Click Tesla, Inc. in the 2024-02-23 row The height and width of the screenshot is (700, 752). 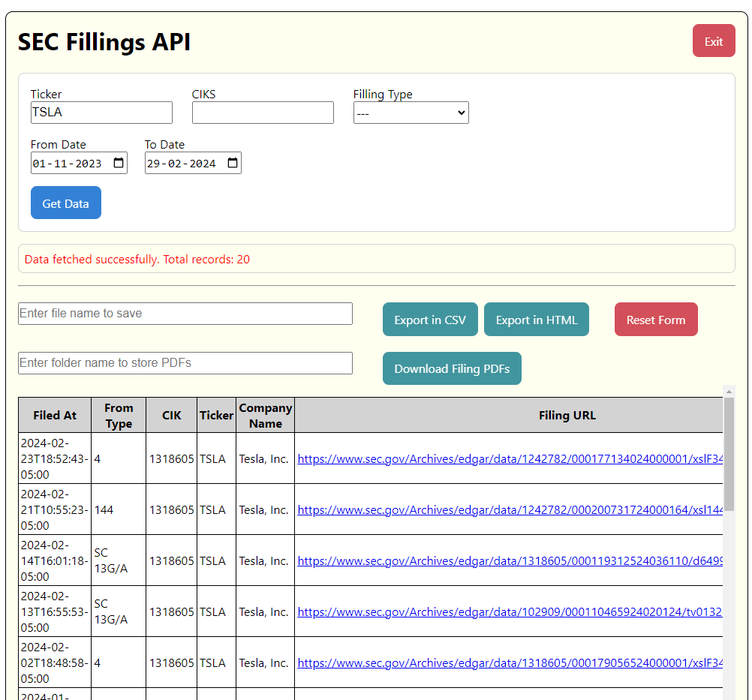click(x=265, y=458)
